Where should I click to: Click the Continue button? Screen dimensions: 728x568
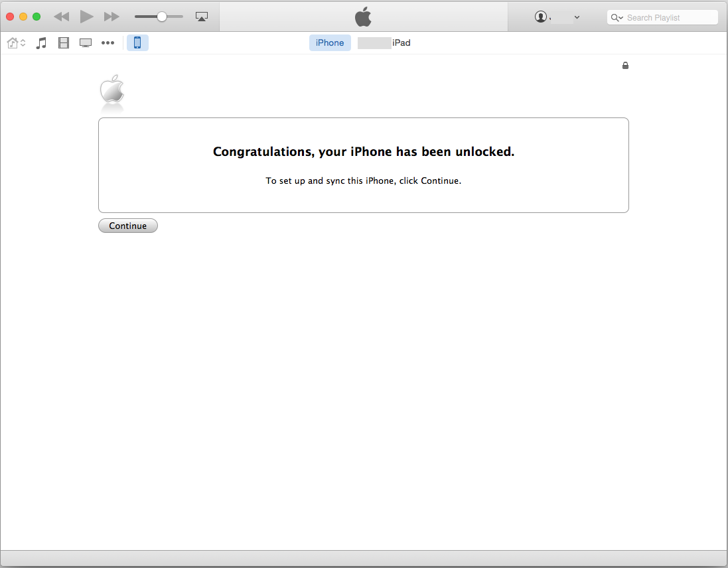(127, 226)
